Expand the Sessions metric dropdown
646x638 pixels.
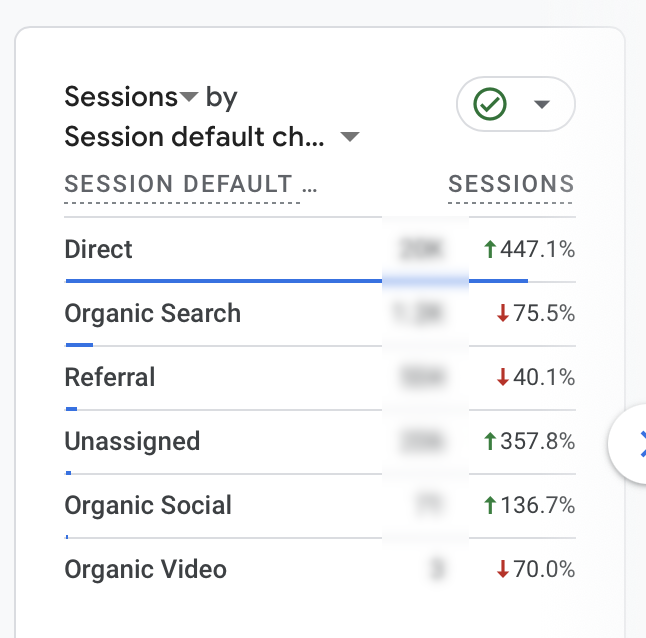point(189,98)
